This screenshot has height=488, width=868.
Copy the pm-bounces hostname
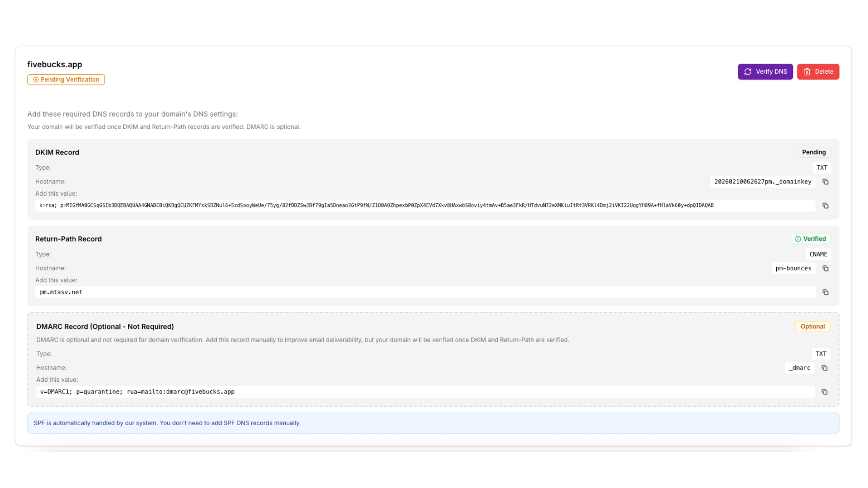coord(825,268)
